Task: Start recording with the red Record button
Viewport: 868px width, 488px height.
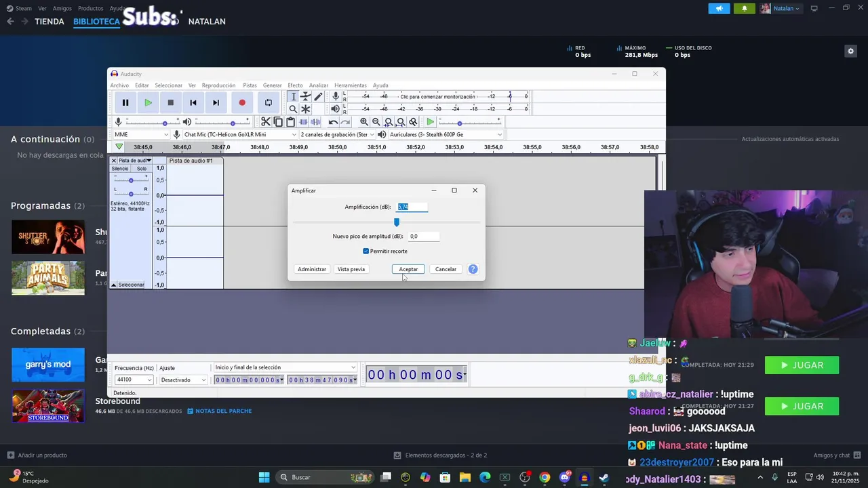Action: tap(242, 102)
